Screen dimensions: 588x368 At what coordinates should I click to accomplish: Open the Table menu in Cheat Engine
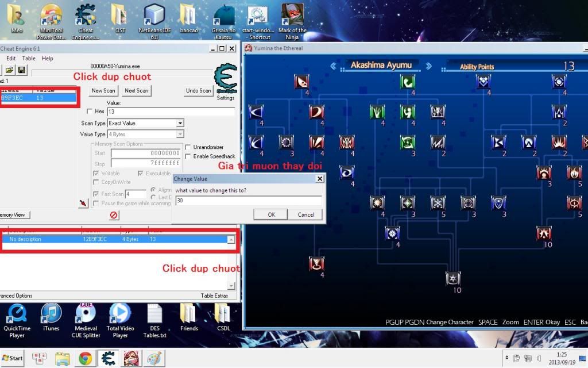tap(29, 58)
